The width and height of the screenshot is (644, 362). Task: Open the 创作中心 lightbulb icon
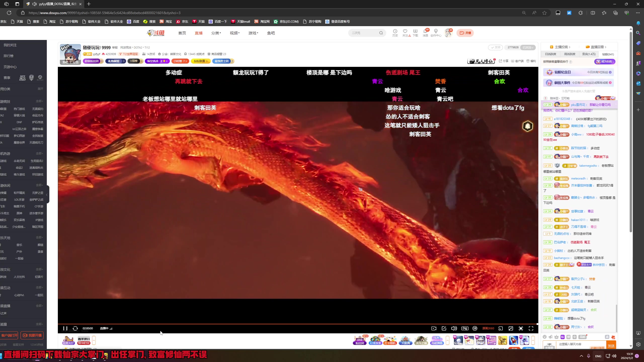tap(436, 33)
